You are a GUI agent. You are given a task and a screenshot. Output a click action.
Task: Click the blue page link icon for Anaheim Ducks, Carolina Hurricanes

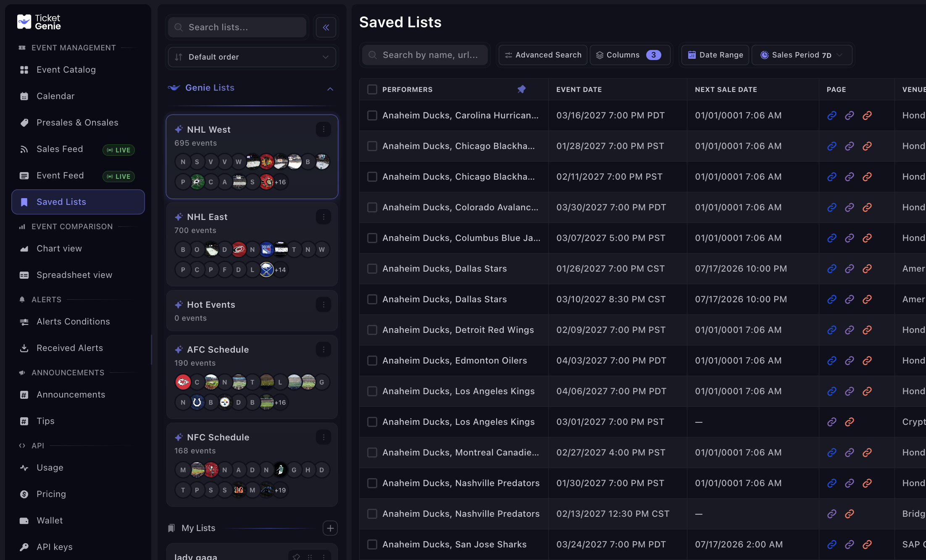tap(832, 115)
